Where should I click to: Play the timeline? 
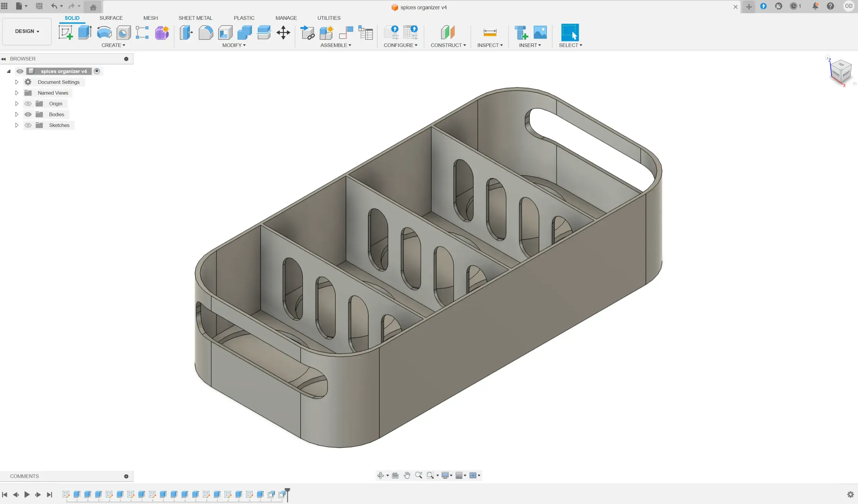pos(27,495)
